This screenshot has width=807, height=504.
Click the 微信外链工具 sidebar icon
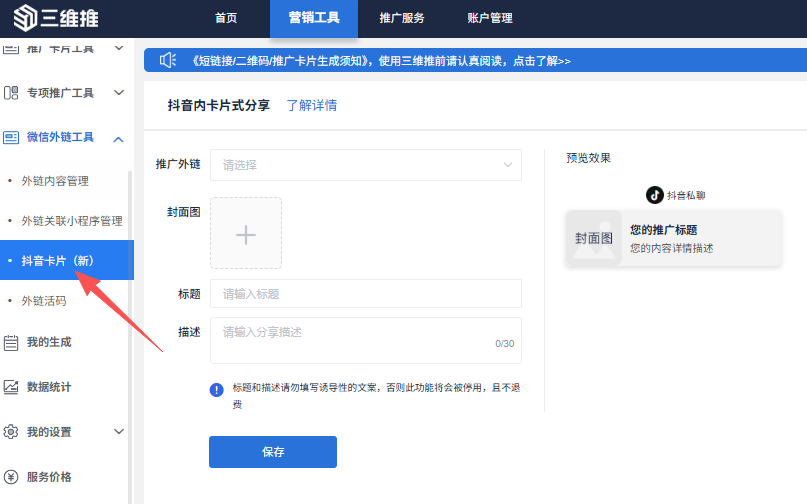point(12,138)
